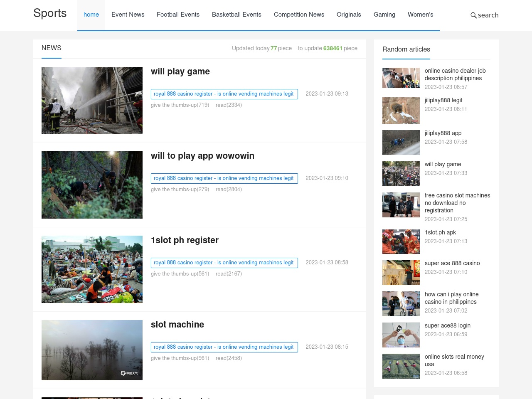Open the Sports site logo
The width and height of the screenshot is (532, 399).
tap(50, 13)
